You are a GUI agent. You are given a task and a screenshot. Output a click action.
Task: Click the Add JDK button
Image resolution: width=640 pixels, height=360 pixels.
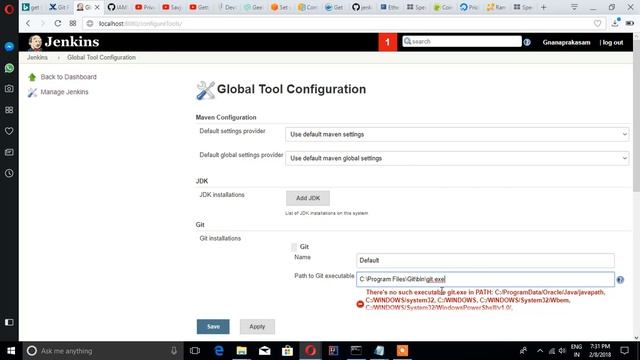[x=308, y=198]
